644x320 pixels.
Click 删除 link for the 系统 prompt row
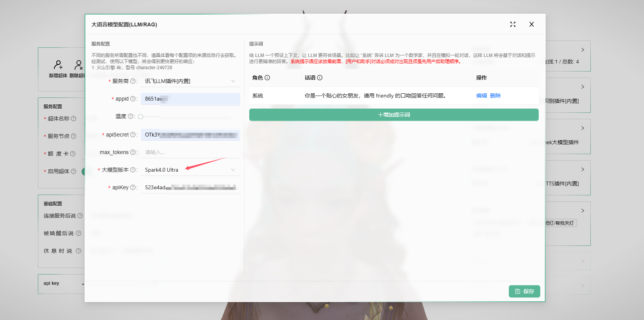click(495, 96)
